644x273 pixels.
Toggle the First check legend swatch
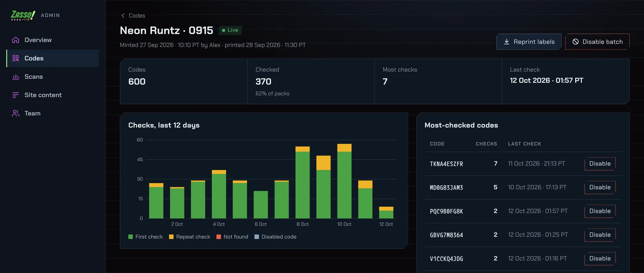(130, 237)
